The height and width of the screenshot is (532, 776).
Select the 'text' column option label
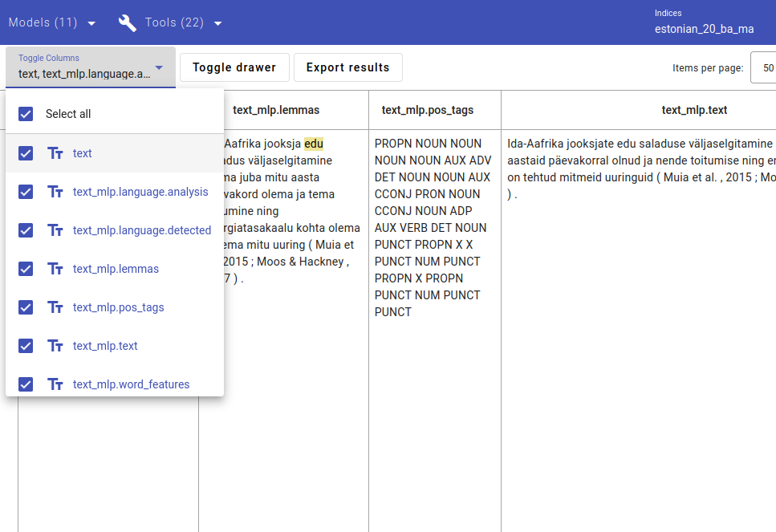(82, 153)
